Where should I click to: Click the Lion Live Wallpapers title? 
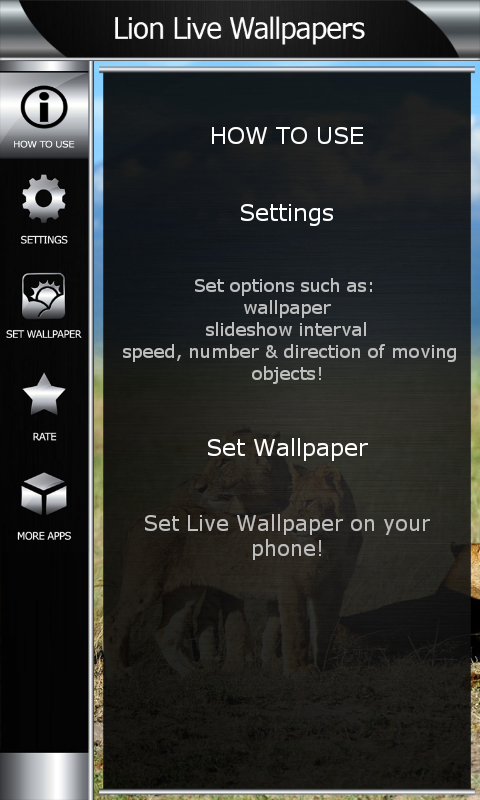click(x=239, y=29)
